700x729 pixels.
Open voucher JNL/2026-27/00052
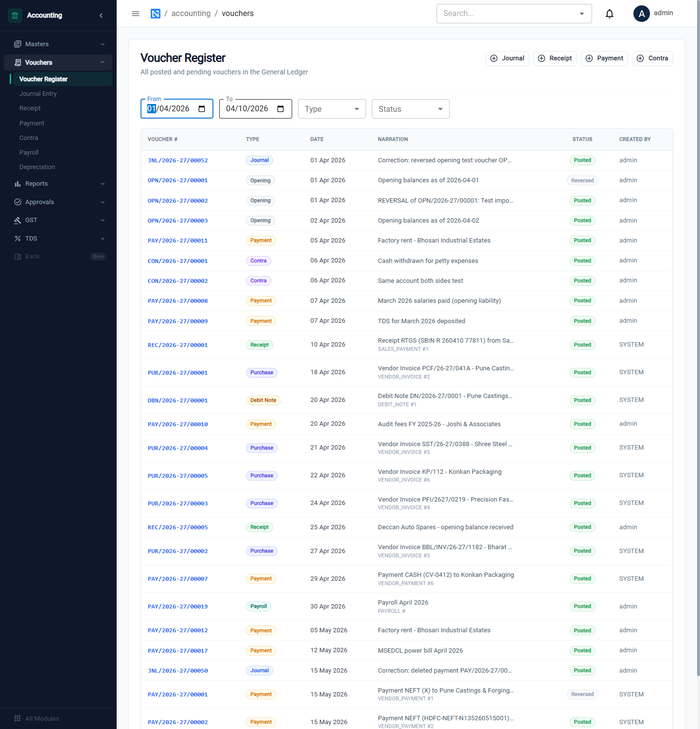point(178,160)
